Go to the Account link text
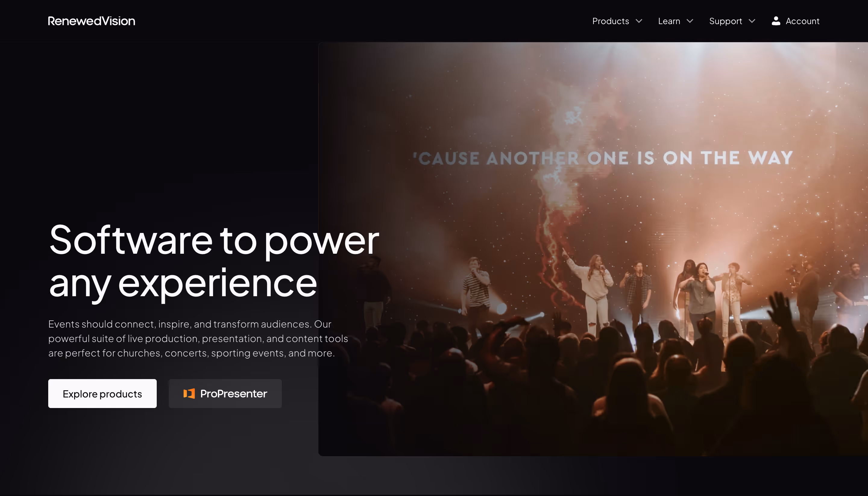This screenshot has height=496, width=868. coord(802,21)
